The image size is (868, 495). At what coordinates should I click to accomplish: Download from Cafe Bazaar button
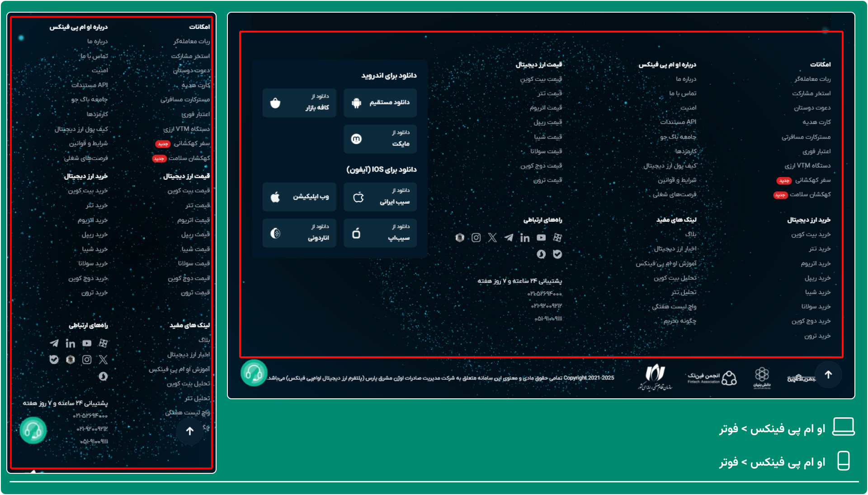[299, 103]
